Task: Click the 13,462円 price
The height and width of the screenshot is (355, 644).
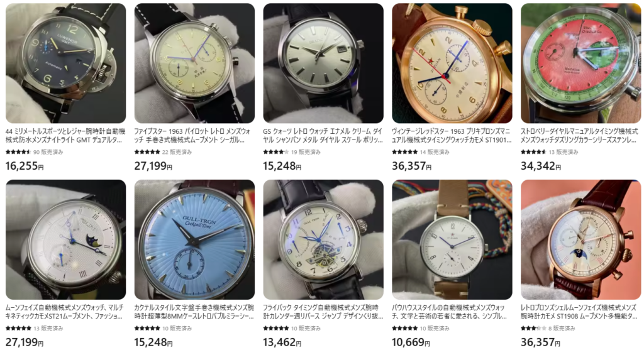Action: click(x=282, y=342)
